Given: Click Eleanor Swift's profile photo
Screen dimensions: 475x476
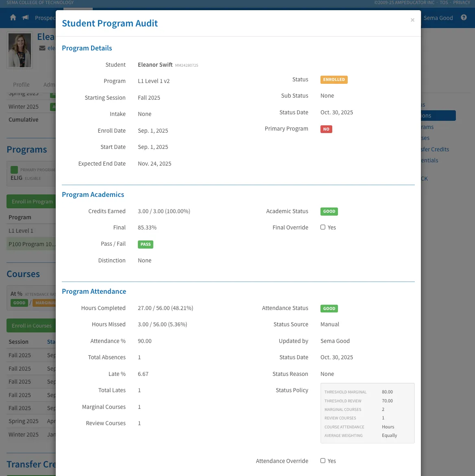Looking at the screenshot, I should tap(20, 50).
